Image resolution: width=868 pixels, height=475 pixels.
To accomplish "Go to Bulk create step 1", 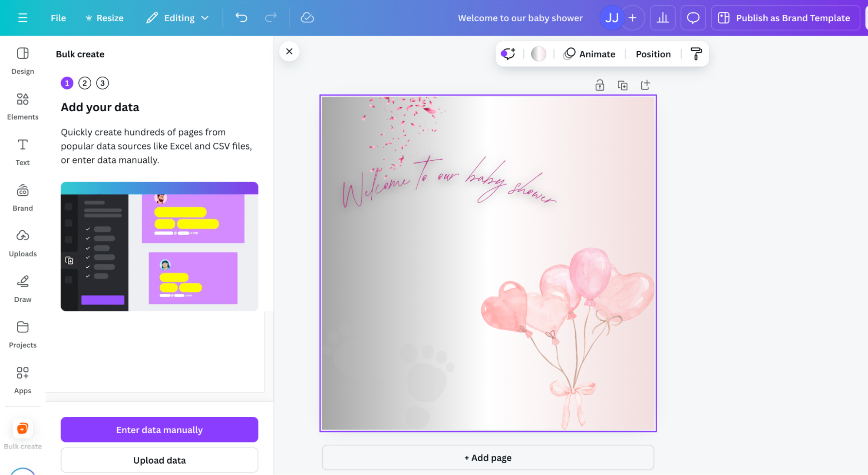I will tap(67, 83).
